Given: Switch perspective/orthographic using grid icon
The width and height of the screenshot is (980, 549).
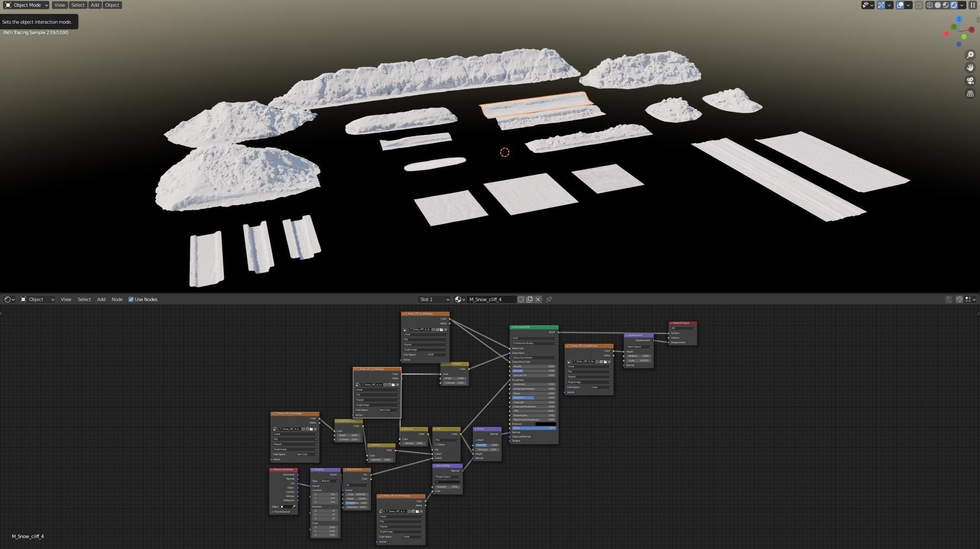Looking at the screenshot, I should (x=970, y=94).
